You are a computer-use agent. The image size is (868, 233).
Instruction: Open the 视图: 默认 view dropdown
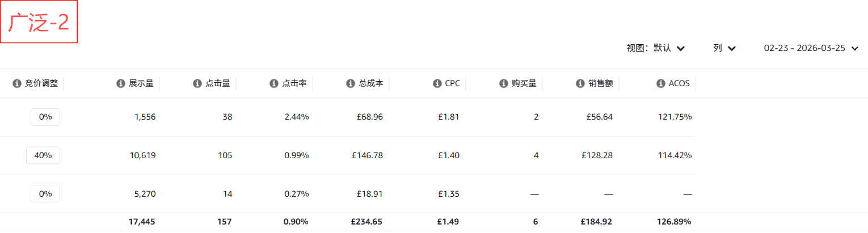(x=655, y=48)
